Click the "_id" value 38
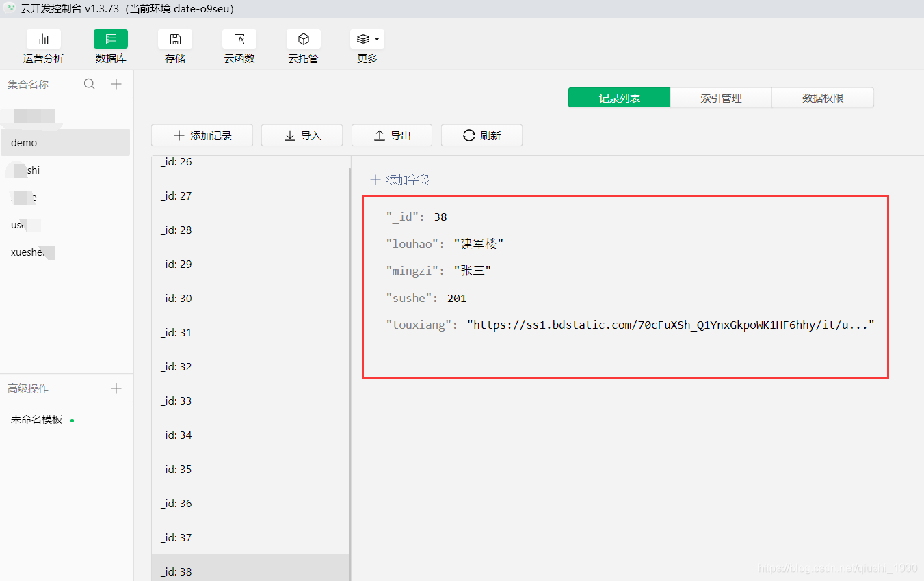 [440, 217]
